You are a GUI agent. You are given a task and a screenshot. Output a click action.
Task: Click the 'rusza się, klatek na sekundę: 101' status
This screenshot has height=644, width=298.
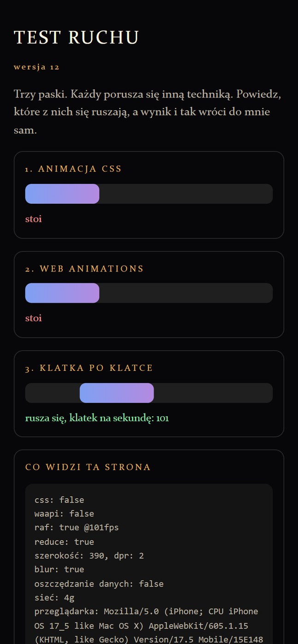(x=97, y=418)
